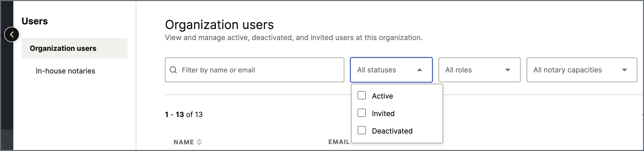Click the sort arrows beside NAME
Image resolution: width=644 pixels, height=151 pixels.
point(199,142)
